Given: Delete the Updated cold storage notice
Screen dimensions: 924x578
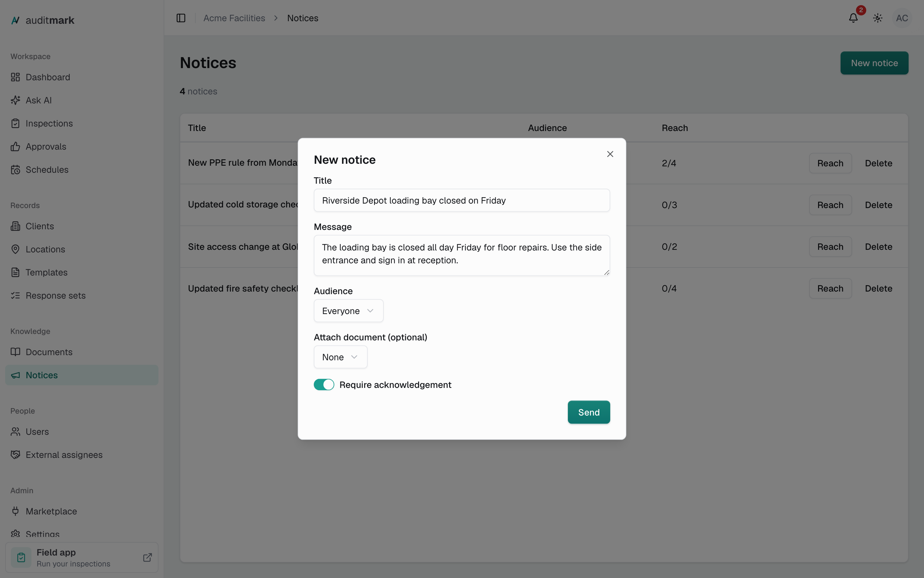Looking at the screenshot, I should (878, 205).
